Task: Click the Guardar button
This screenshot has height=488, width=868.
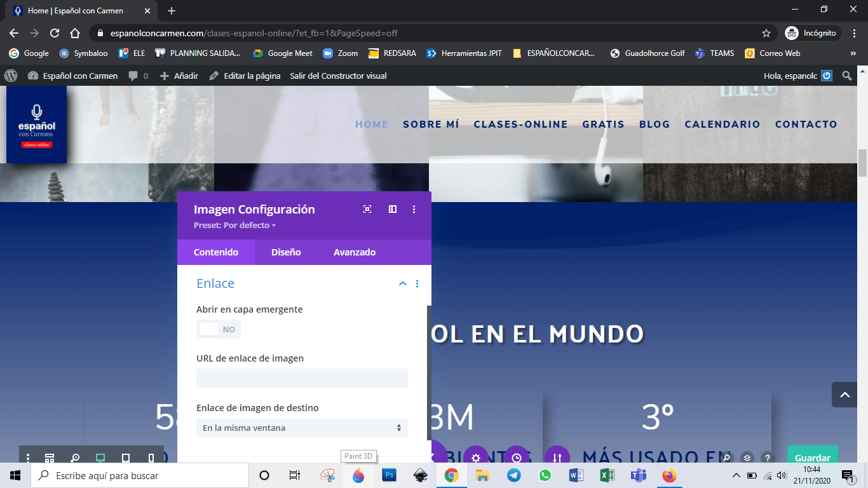Action: (813, 454)
